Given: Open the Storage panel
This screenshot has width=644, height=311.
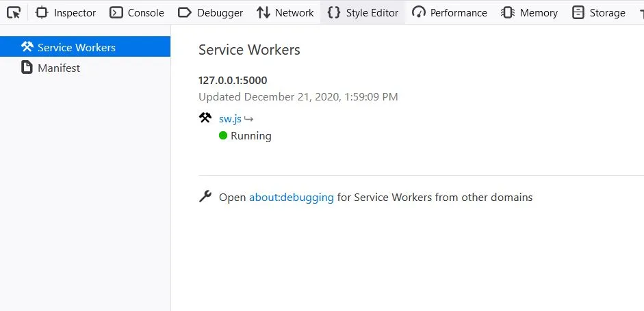Looking at the screenshot, I should [598, 12].
